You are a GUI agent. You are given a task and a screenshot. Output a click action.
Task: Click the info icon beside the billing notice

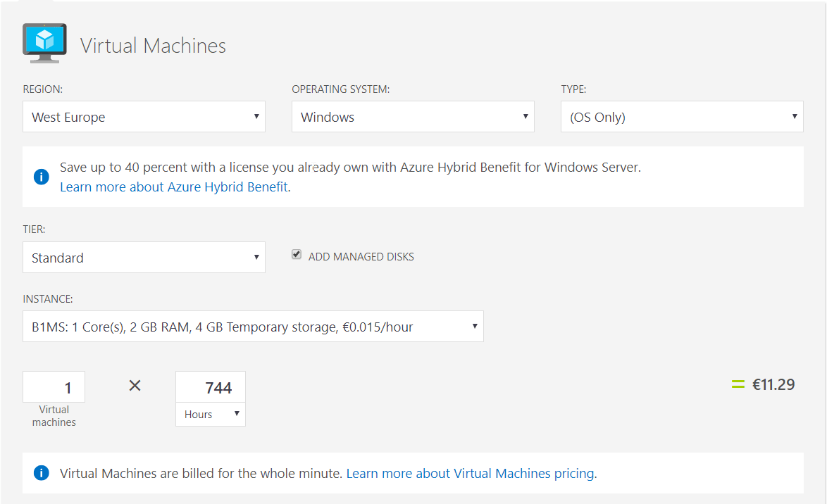42,473
